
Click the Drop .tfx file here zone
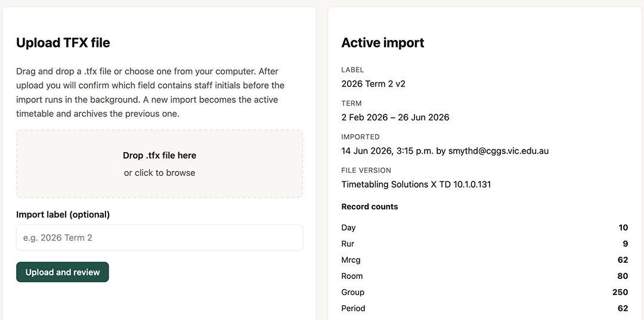point(159,164)
